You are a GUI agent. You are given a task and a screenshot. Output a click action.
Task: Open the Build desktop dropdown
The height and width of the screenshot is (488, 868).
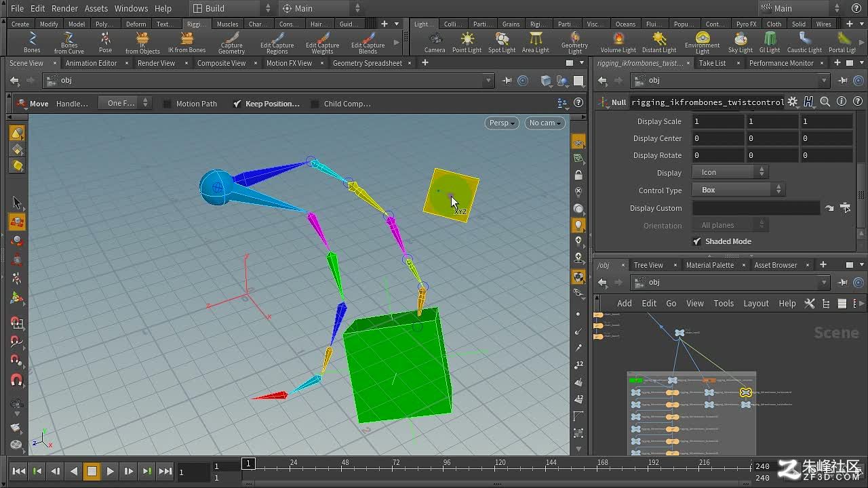[231, 8]
